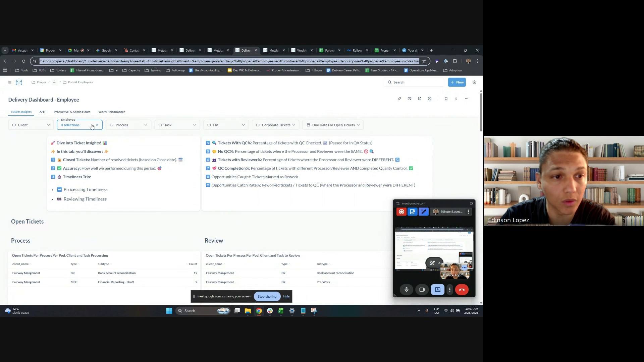This screenshot has width=644, height=362.
Task: Show dashboard info panel icon
Action: tap(456, 99)
